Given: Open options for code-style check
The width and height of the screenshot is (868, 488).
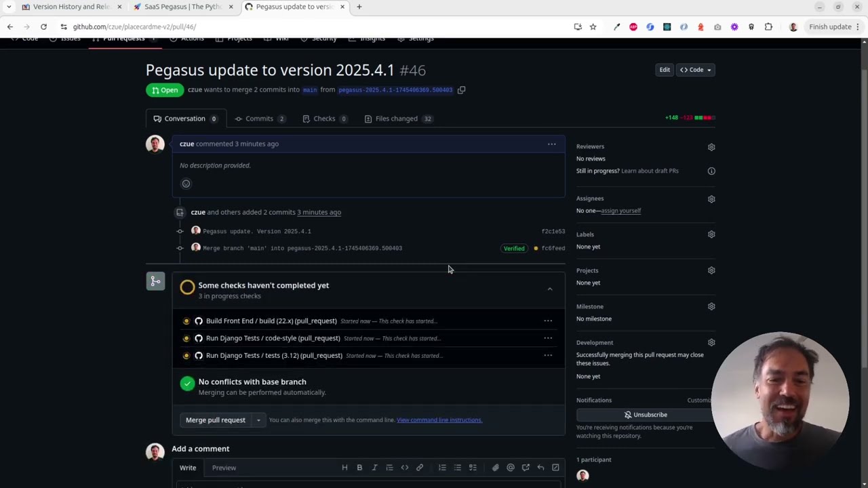Looking at the screenshot, I should [x=548, y=338].
